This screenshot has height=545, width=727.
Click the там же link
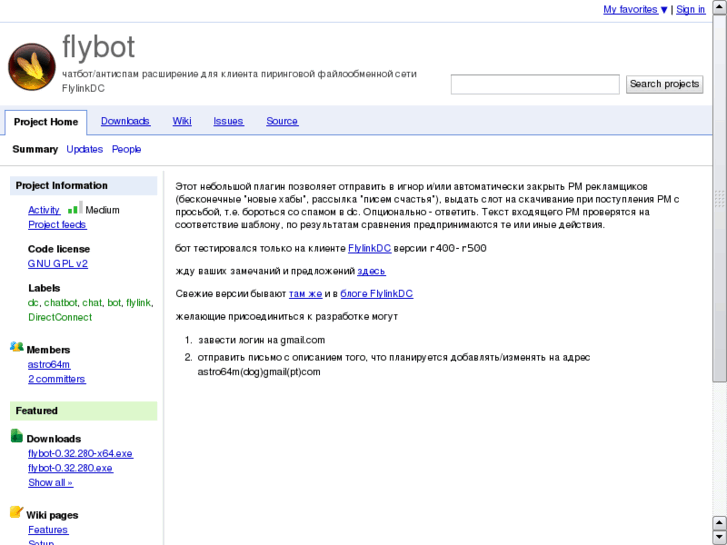coord(305,294)
